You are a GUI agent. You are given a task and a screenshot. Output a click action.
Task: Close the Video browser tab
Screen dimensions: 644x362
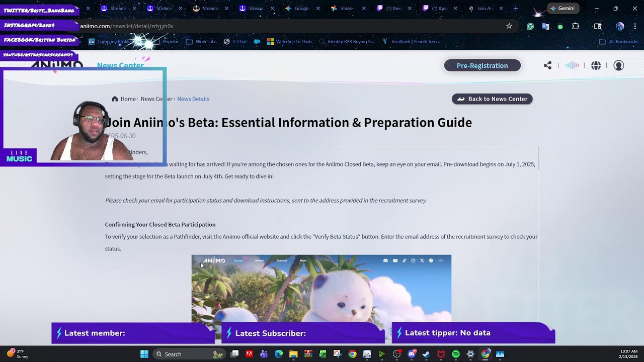[x=364, y=9]
